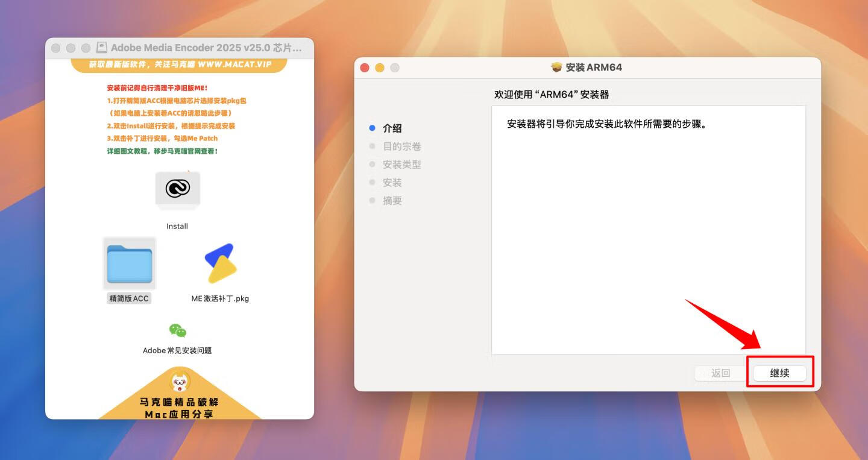Viewport: 868px width, 460px height.
Task: Click the 双击补丁进行安装 instruction line
Action: (x=162, y=139)
